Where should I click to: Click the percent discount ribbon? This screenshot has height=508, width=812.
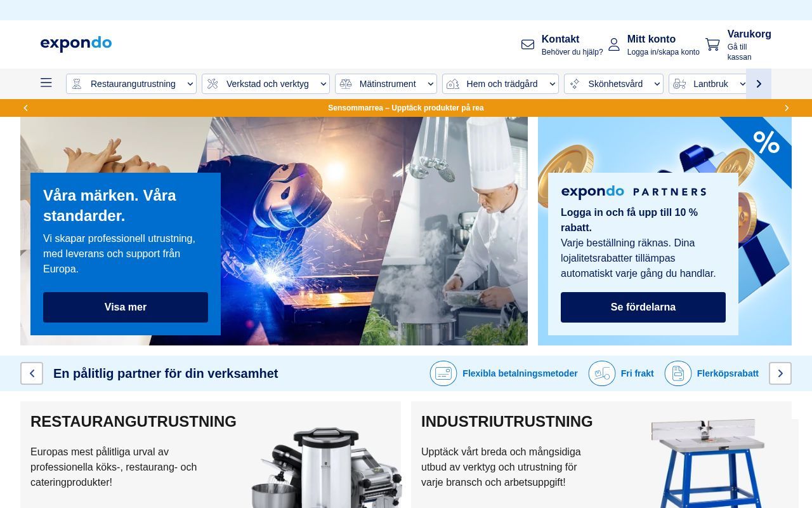tap(766, 142)
